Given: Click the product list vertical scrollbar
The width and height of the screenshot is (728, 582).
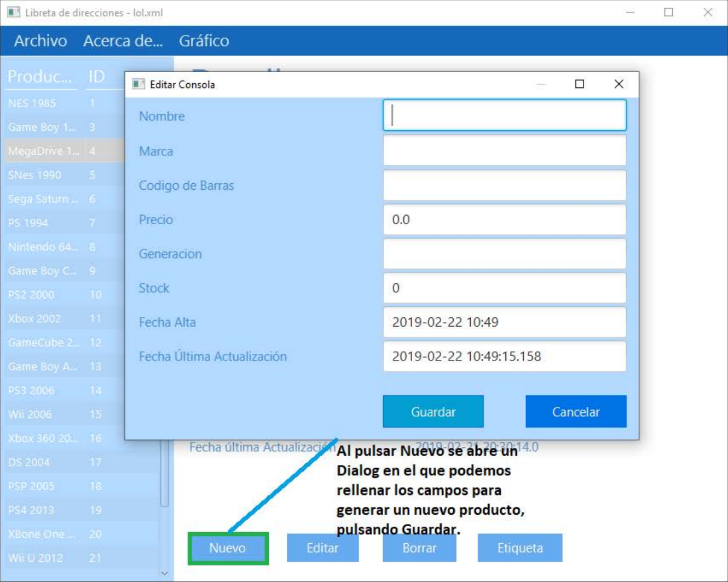Looking at the screenshot, I should pyautogui.click(x=165, y=473).
